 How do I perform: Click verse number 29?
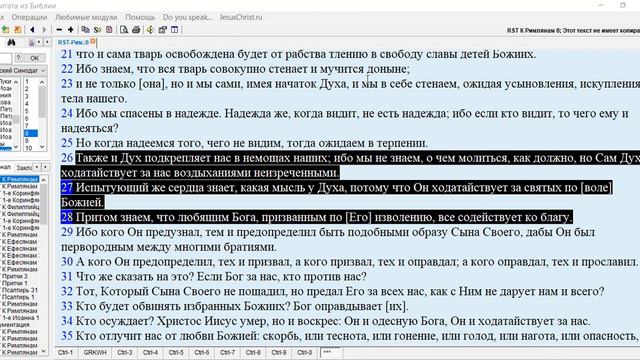(67, 232)
